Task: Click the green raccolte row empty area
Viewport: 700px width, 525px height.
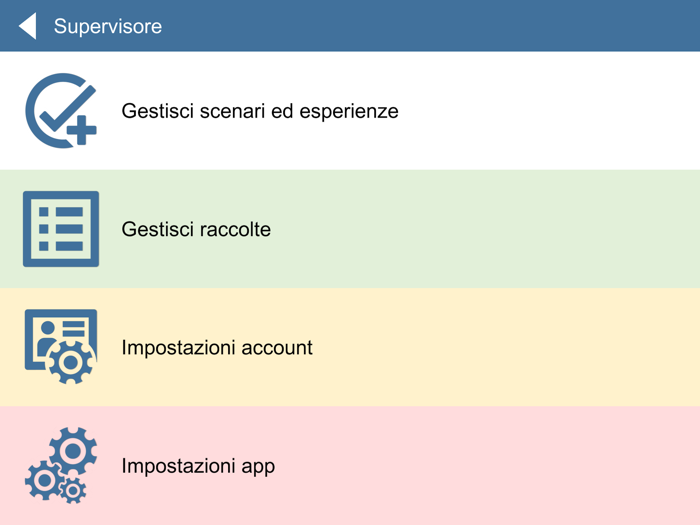Action: tap(500, 229)
